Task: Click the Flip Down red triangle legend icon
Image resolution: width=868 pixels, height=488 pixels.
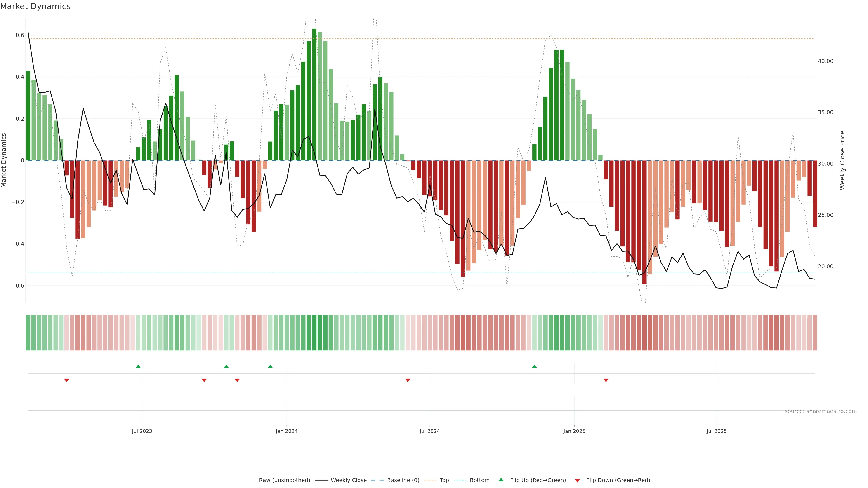Action: point(577,480)
